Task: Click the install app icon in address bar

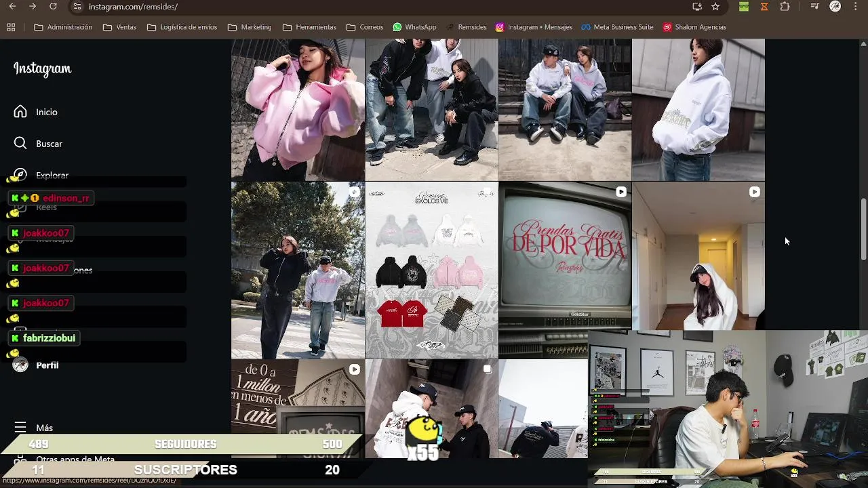Action: 697,7
